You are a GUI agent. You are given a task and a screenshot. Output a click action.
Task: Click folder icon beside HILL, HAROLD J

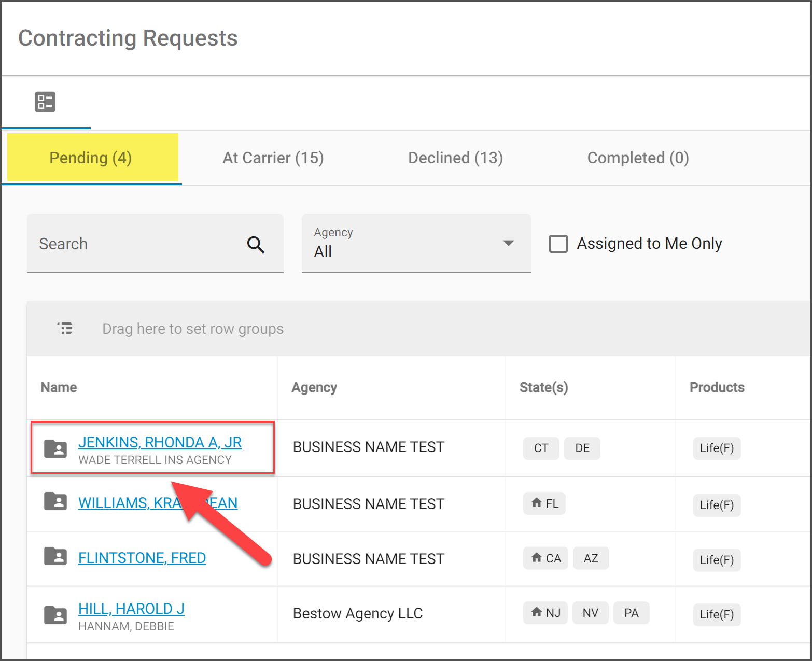(x=55, y=615)
